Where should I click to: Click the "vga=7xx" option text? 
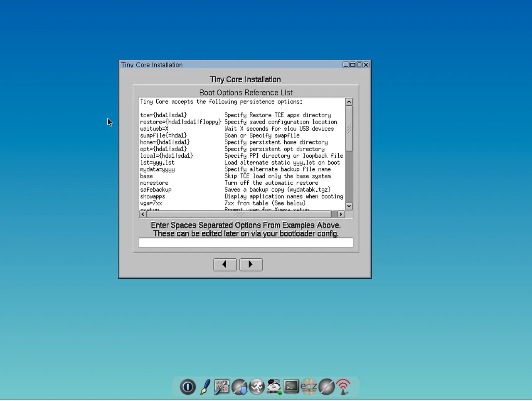tap(151, 203)
